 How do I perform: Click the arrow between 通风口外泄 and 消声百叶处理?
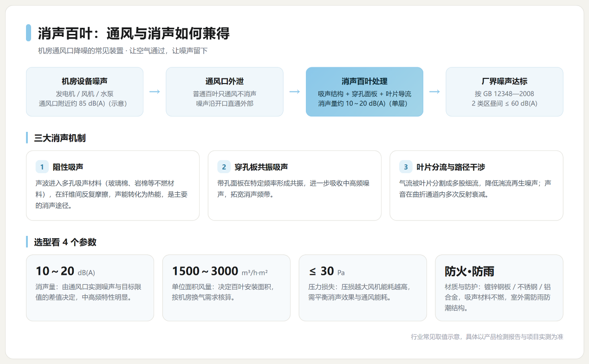(295, 92)
